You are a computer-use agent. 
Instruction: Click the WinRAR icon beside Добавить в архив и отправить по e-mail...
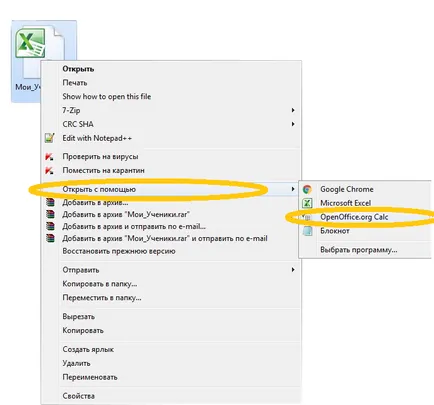coord(50,226)
